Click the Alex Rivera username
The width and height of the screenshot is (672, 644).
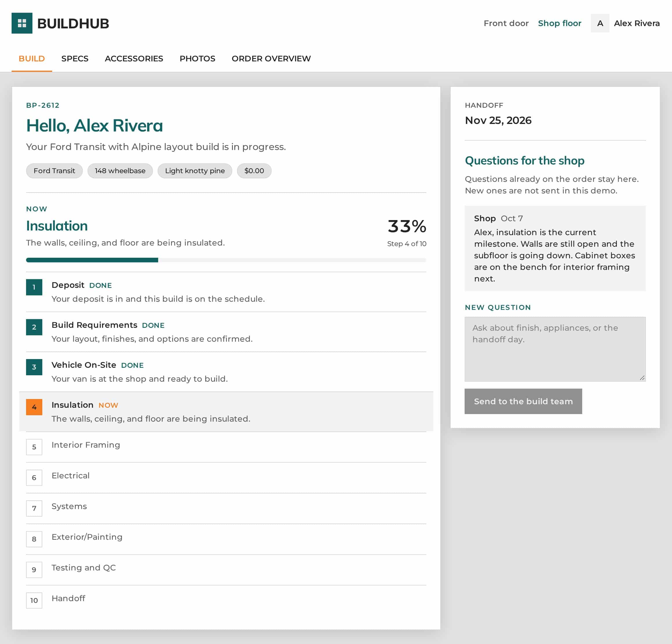click(636, 23)
